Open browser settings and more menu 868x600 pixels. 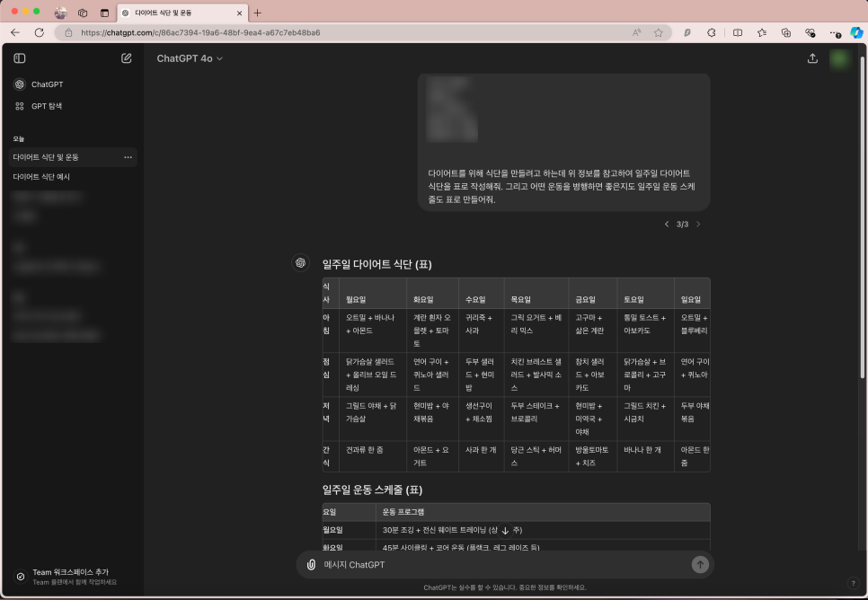834,32
